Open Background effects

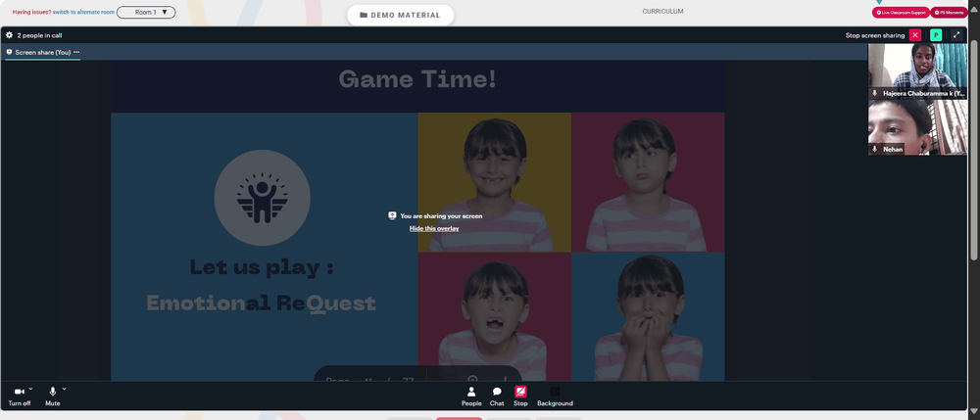(555, 396)
